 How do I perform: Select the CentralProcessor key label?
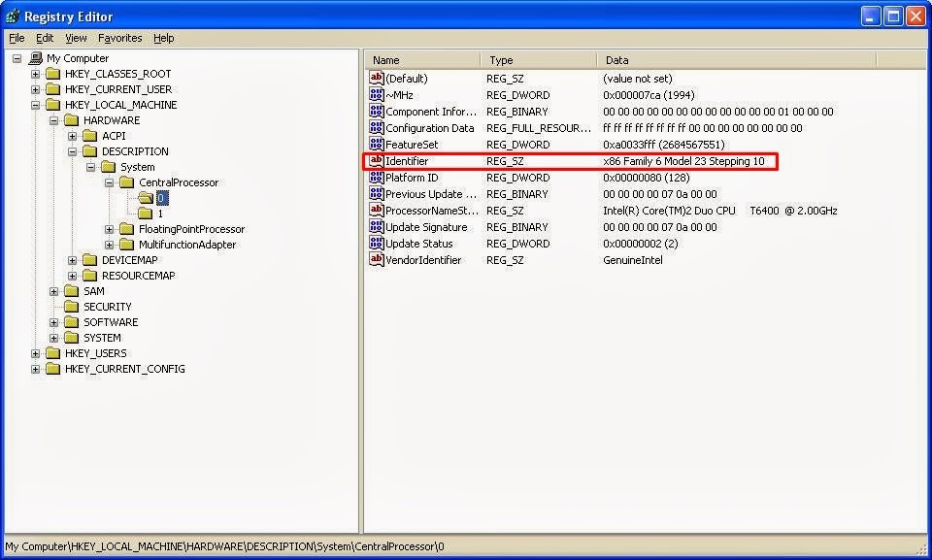point(179,182)
